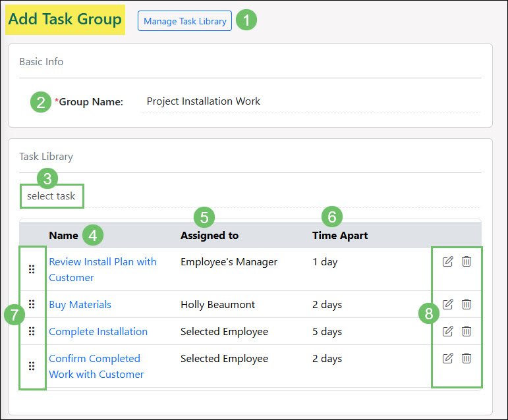
Task: Click drag handle beside Buy Materials
Action: 32,304
